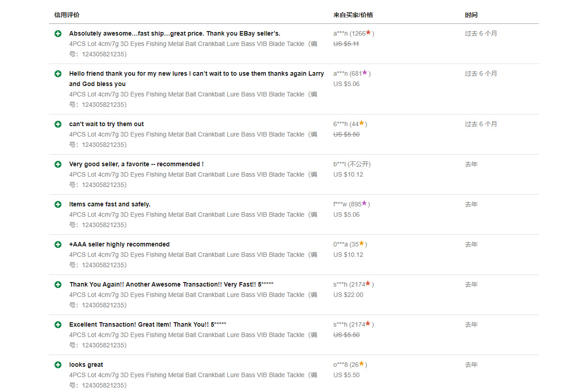Click the "时间" column header
Image resolution: width=586 pixels, height=392 pixels.
(x=471, y=15)
